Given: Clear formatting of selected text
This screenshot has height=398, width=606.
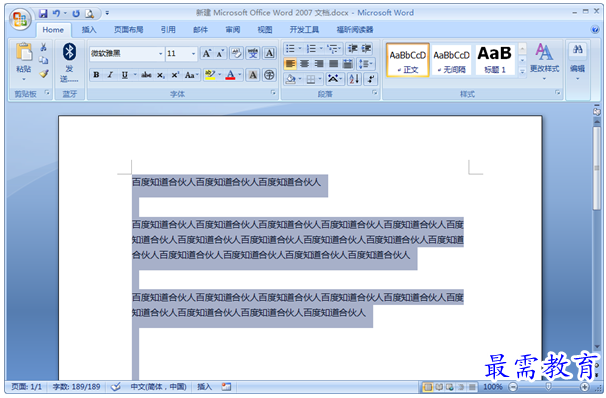Looking at the screenshot, I should [236, 53].
